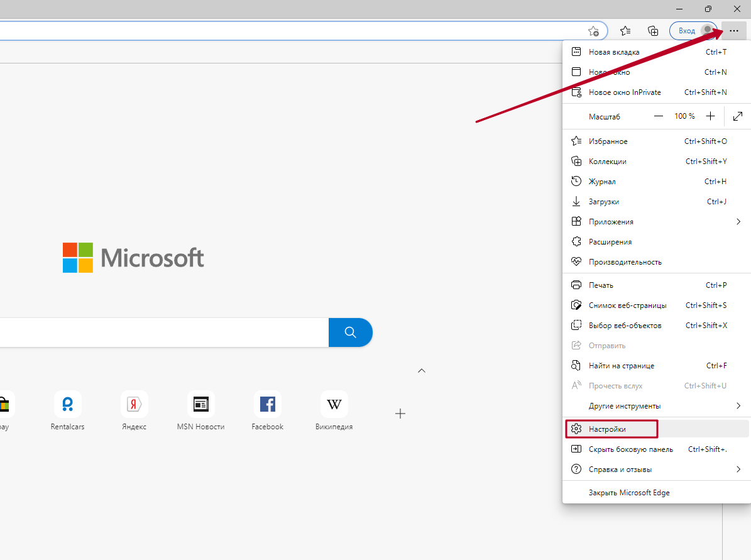Open the Collections toolbar icon
The height and width of the screenshot is (560, 751).
(x=653, y=31)
